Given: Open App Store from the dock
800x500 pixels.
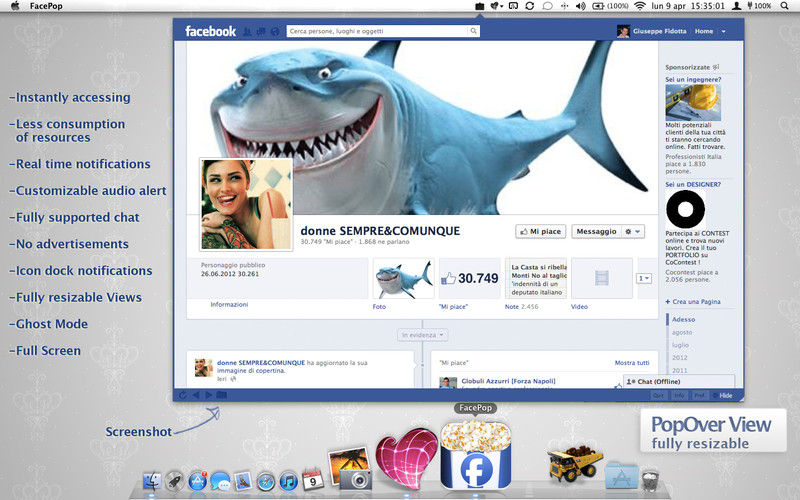Looking at the screenshot, I should (x=197, y=481).
